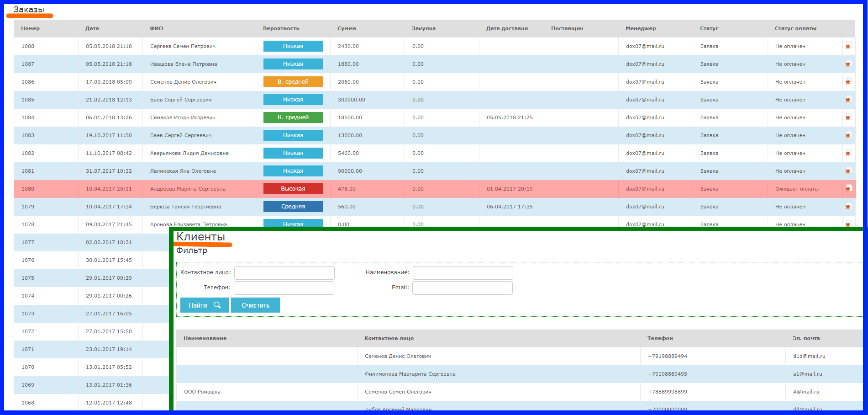Image resolution: width=868 pixels, height=415 pixels.
Task: Click delete icon for order 1087
Action: [x=848, y=64]
